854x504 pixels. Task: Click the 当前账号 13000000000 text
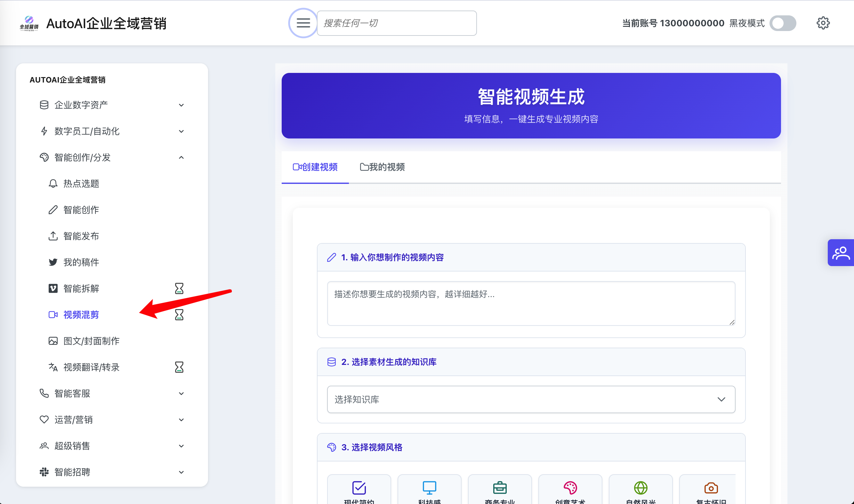[673, 23]
